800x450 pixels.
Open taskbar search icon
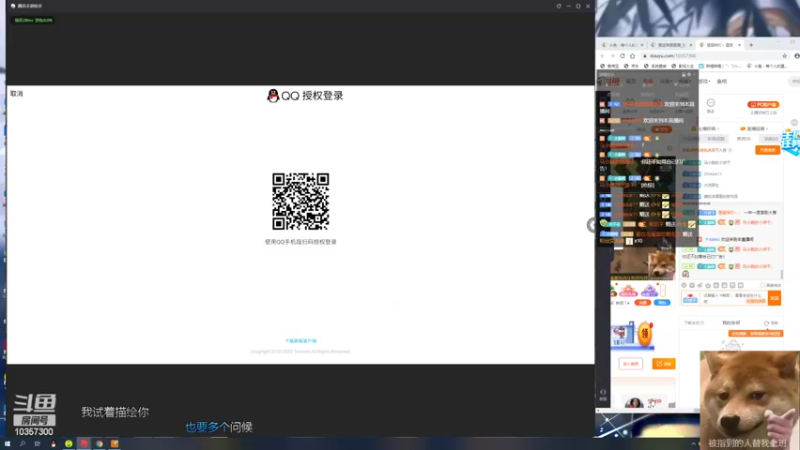click(22, 444)
